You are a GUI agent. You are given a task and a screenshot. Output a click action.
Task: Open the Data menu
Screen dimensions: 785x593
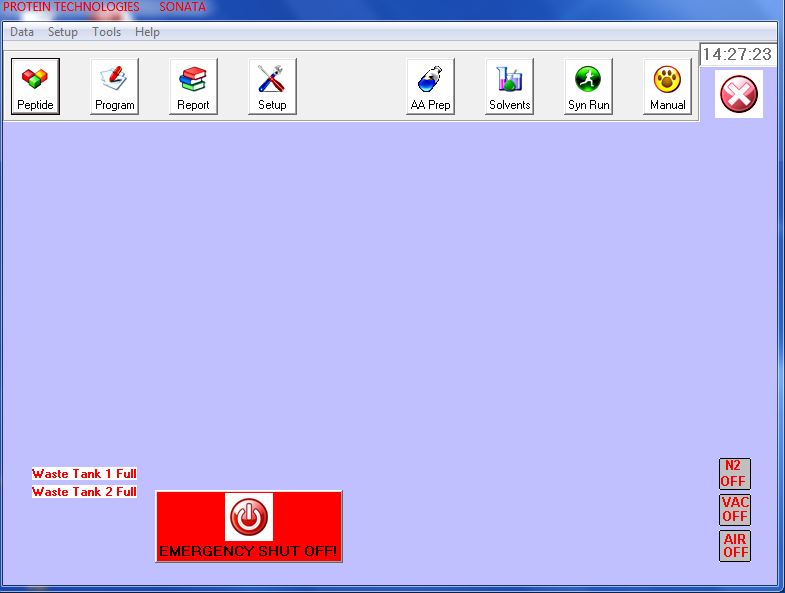tap(22, 32)
